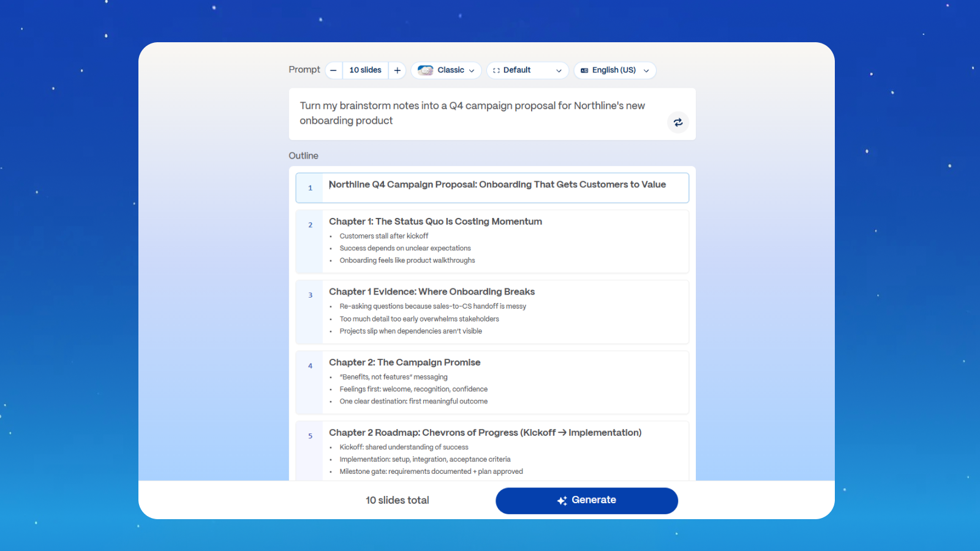Click the shuffle prompt icon
The height and width of the screenshot is (551, 980).
(678, 122)
